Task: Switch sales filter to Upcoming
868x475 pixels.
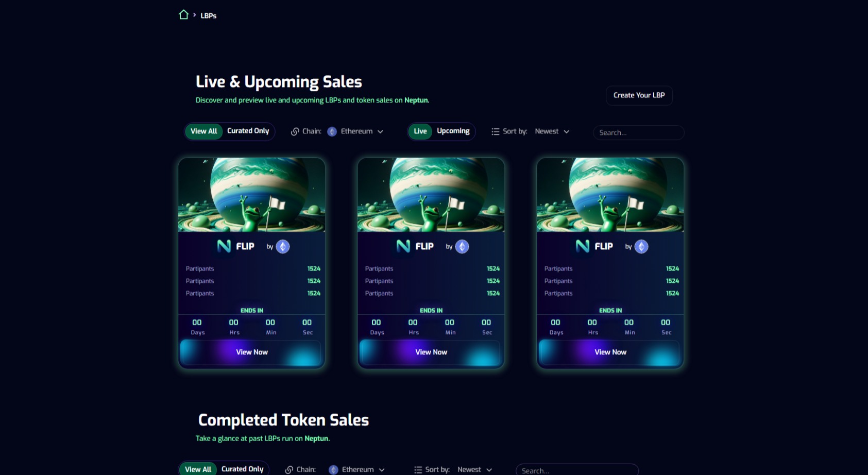Action: (453, 131)
